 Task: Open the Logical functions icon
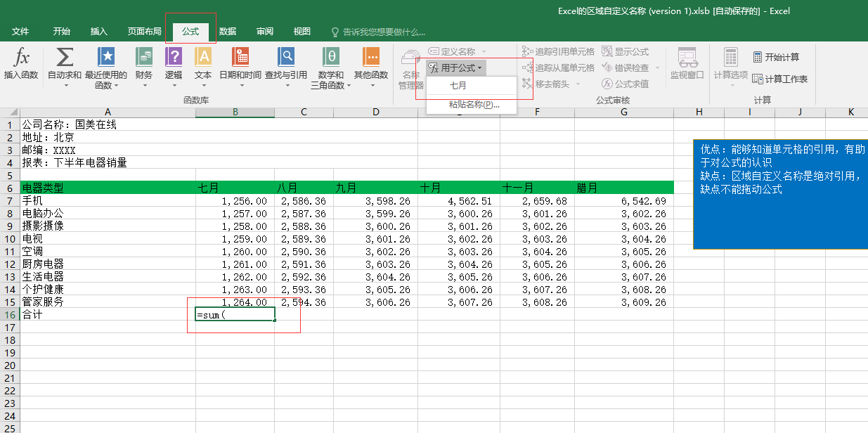pyautogui.click(x=174, y=58)
